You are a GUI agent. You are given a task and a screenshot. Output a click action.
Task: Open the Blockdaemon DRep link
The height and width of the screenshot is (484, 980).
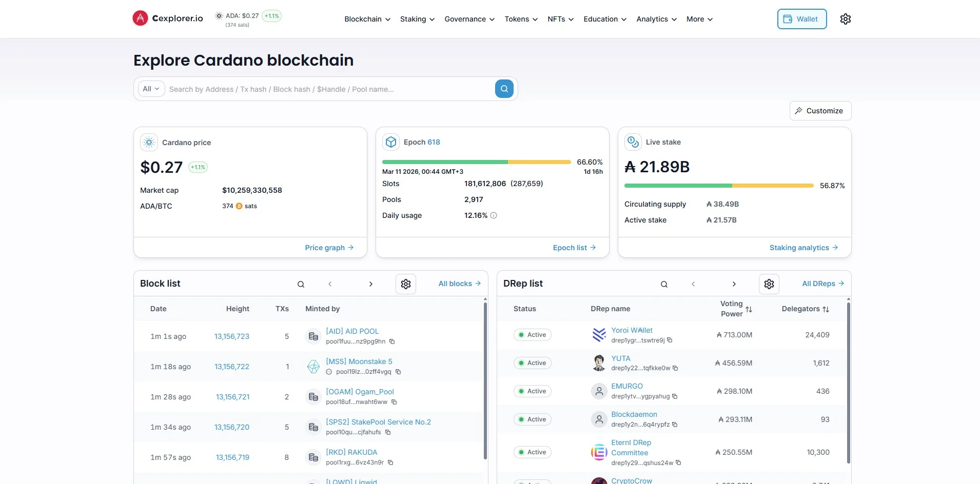(x=634, y=414)
